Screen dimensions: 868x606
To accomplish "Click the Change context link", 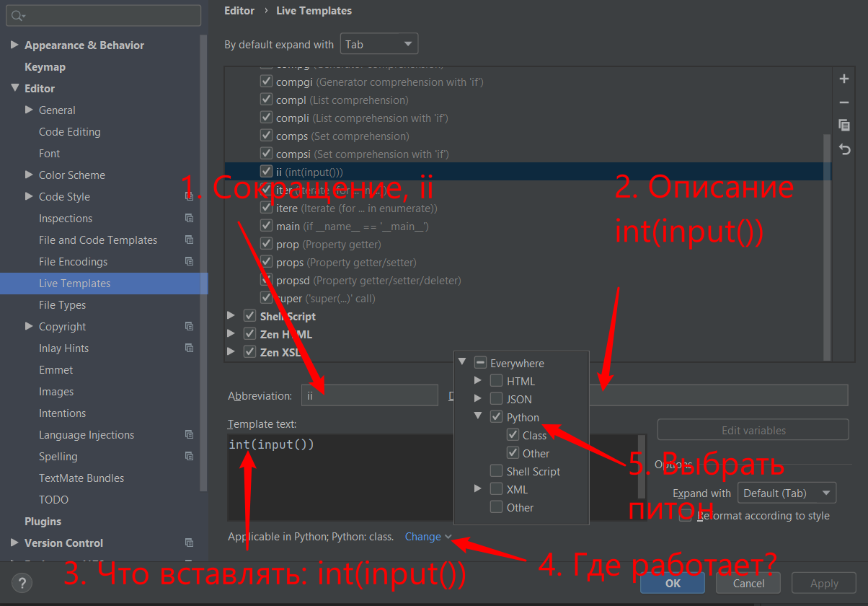I will pyautogui.click(x=423, y=537).
